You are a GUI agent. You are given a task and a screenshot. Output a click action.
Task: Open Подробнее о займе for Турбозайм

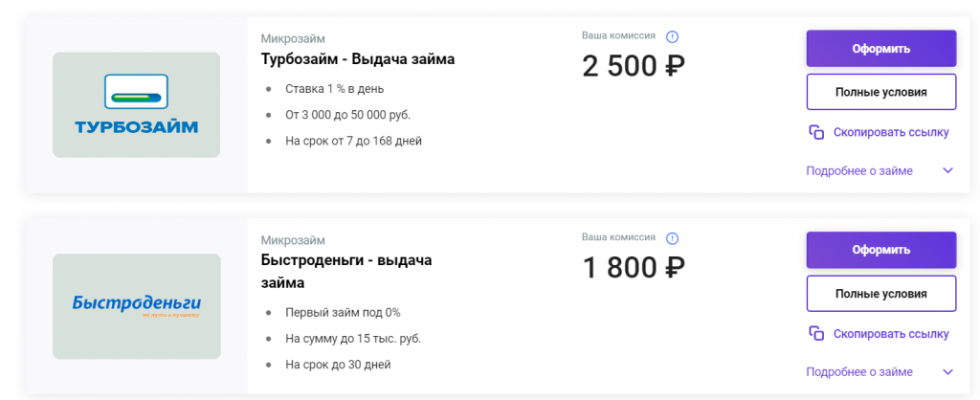[x=859, y=170]
